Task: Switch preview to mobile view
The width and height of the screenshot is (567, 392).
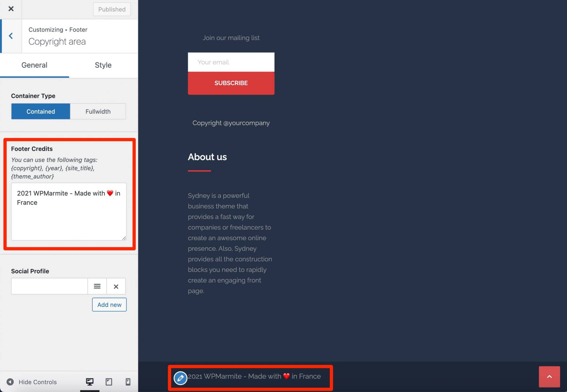Action: 128,382
